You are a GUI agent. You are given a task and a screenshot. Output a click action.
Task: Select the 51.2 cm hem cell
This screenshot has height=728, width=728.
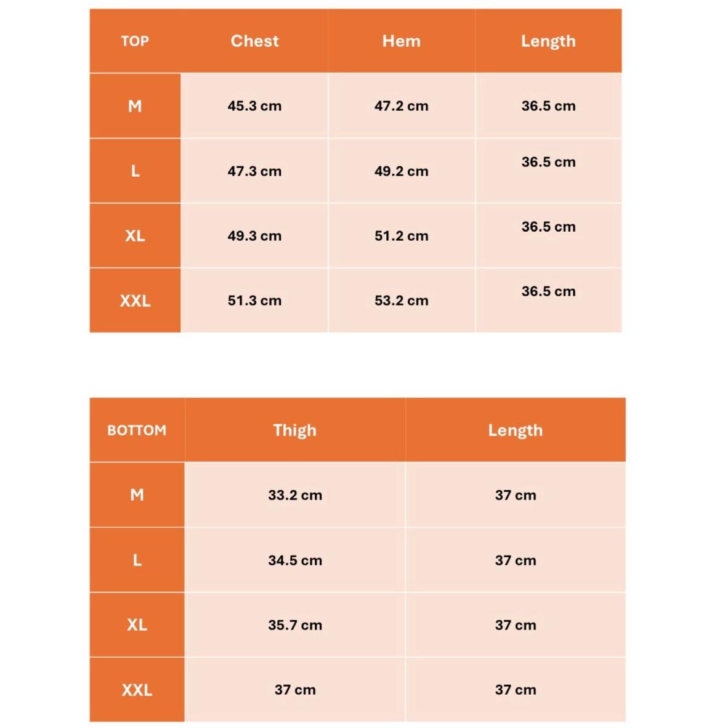(401, 236)
